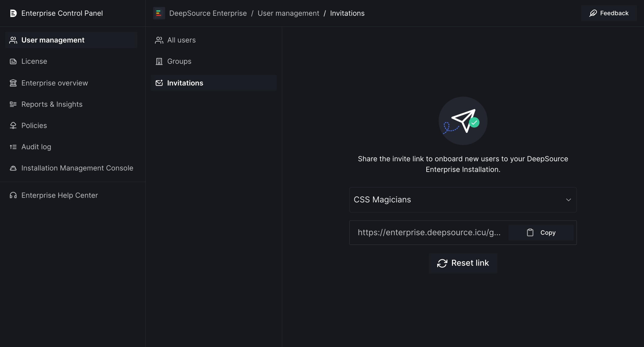The height and width of the screenshot is (347, 644).
Task: Open the Feedback dialog
Action: click(x=609, y=13)
